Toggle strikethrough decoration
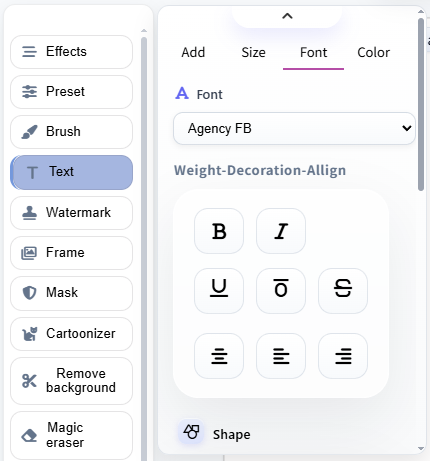The width and height of the screenshot is (430, 461). (343, 291)
